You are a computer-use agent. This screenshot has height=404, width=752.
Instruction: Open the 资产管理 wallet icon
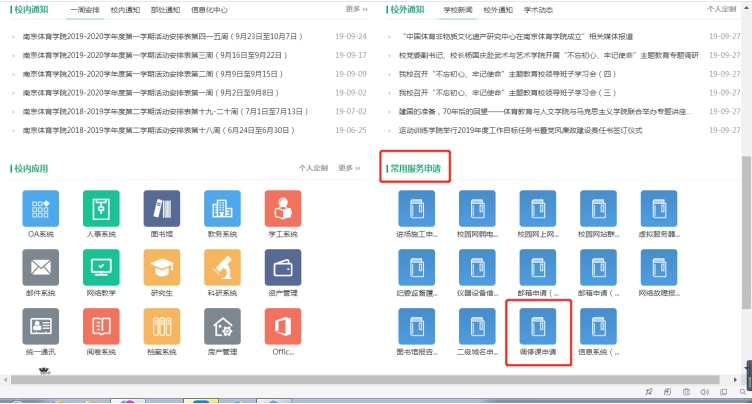[283, 267]
